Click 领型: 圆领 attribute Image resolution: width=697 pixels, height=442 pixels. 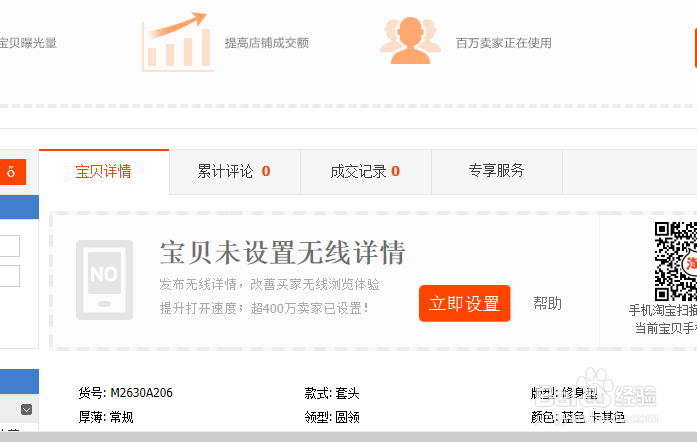332,417
